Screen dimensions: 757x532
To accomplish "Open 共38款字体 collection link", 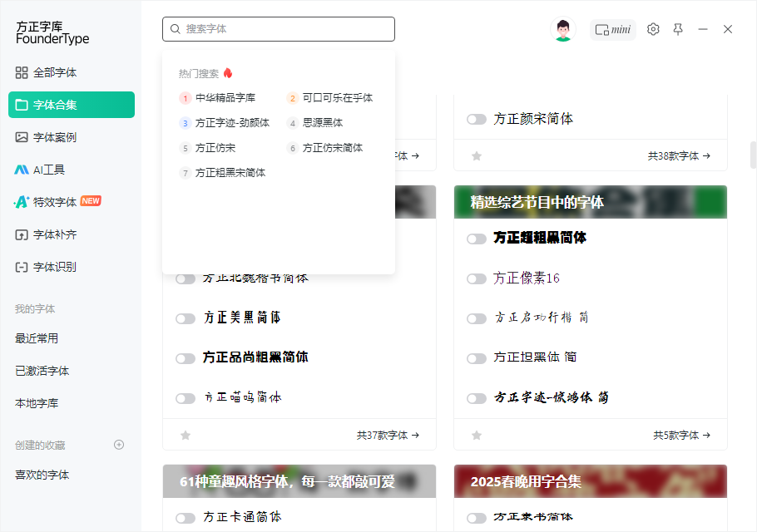I will click(679, 155).
